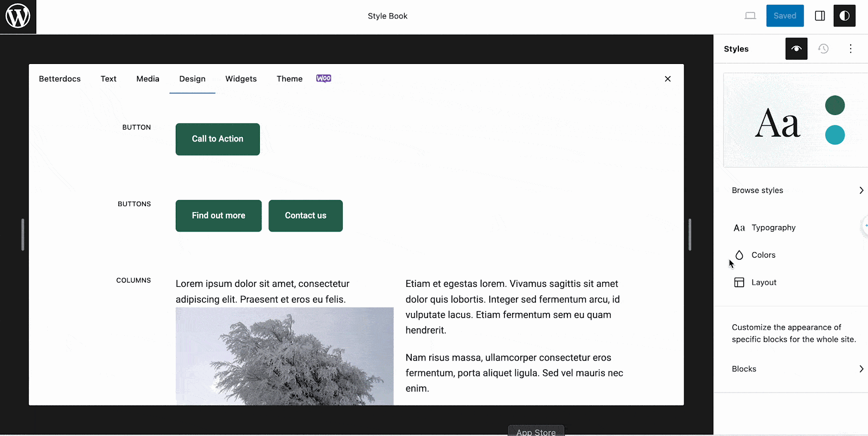Click the App Store tooltip label

point(536,431)
